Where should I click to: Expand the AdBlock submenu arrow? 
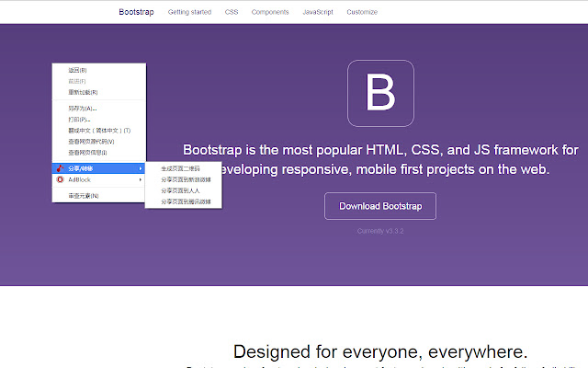(x=141, y=179)
